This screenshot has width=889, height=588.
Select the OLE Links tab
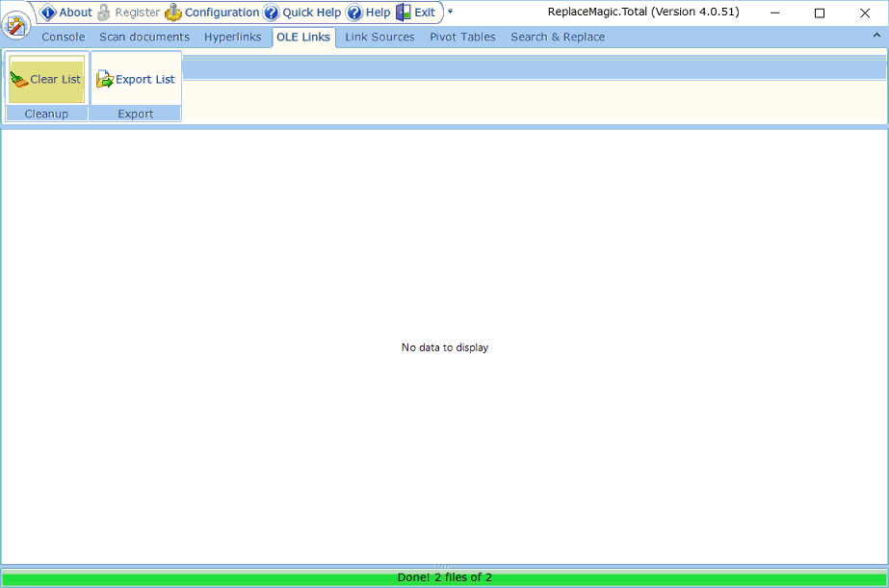click(x=303, y=37)
